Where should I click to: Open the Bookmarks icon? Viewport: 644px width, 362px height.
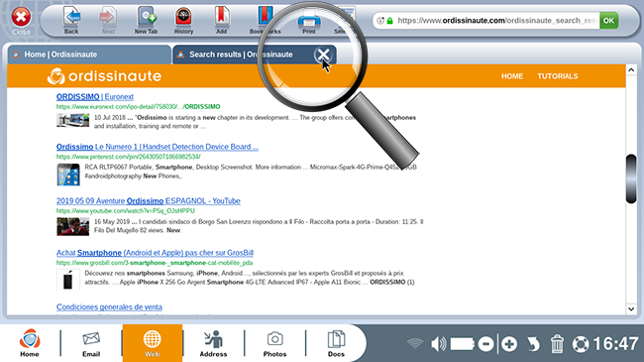[265, 20]
